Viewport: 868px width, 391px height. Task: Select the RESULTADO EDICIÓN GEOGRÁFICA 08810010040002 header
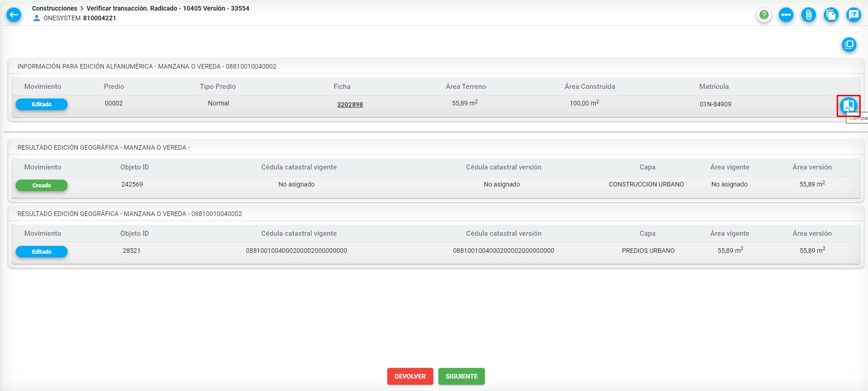click(436, 214)
